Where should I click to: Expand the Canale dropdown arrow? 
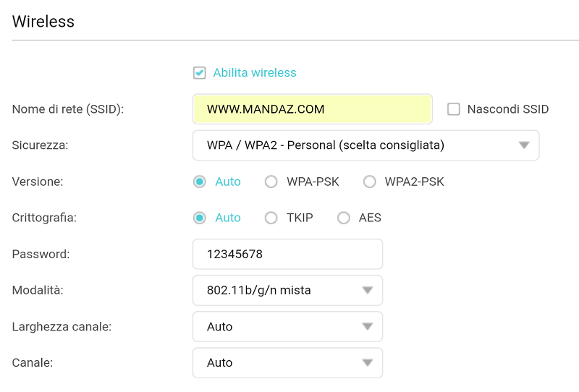click(368, 363)
